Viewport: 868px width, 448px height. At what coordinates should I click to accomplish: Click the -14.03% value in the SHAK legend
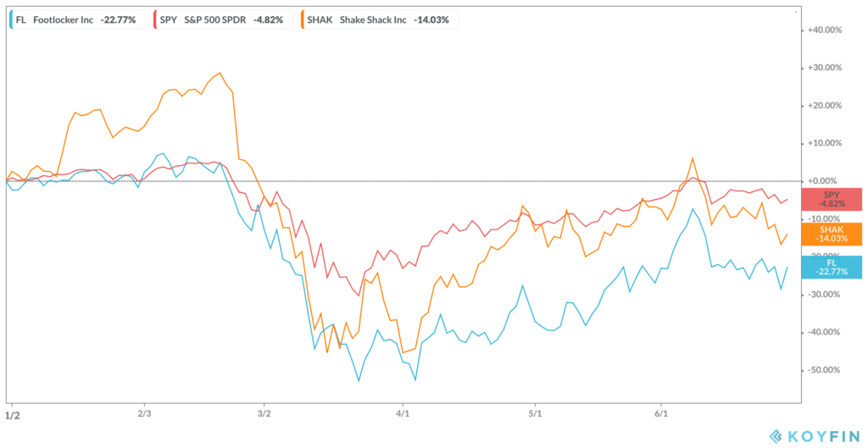click(431, 20)
